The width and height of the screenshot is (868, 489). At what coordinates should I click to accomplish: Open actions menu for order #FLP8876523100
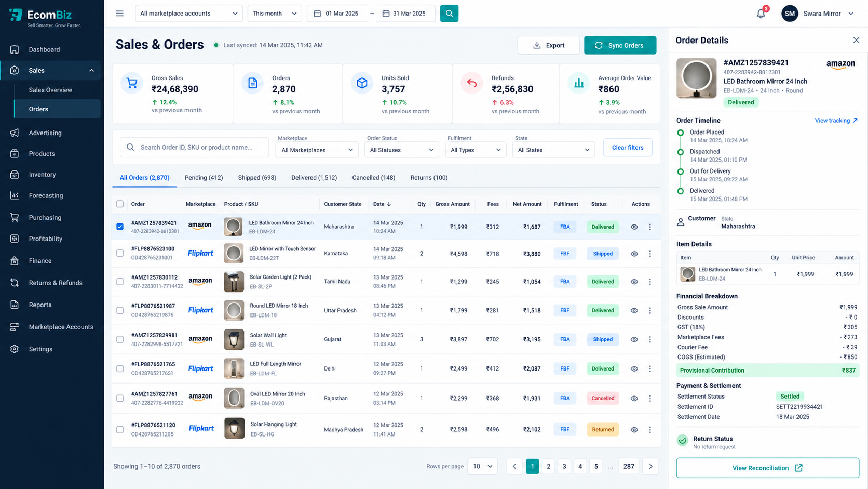pyautogui.click(x=650, y=254)
